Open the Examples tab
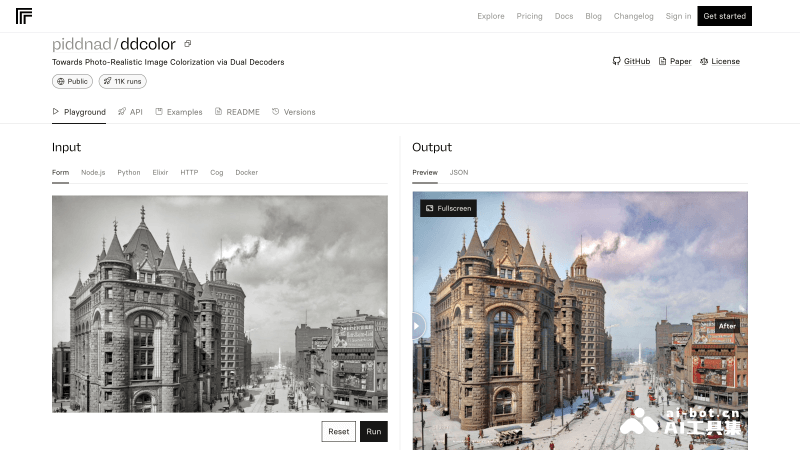Image resolution: width=800 pixels, height=450 pixels. point(179,112)
